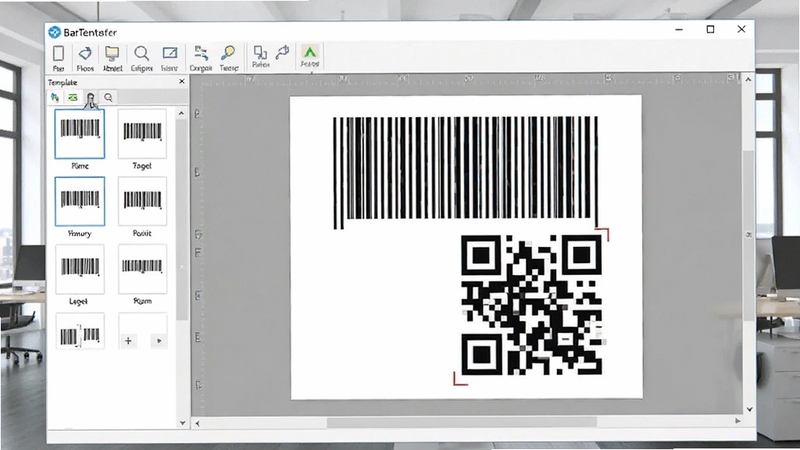
Task: Select the paint bucket tool in toolbar
Action: [85, 53]
